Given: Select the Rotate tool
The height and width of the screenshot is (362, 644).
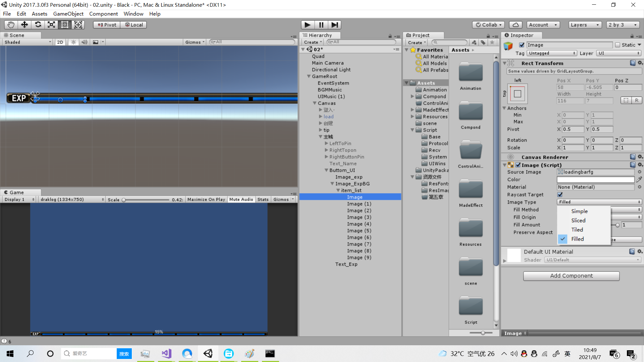Looking at the screenshot, I should click(x=38, y=24).
